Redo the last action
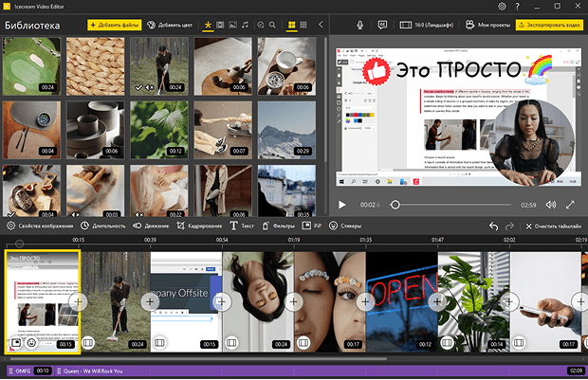This screenshot has height=380, width=588. 509,226
